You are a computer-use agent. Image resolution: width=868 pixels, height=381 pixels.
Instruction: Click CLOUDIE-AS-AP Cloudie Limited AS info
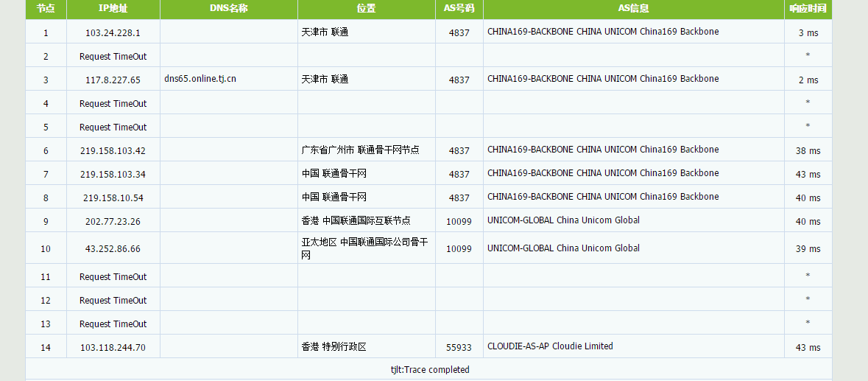(x=550, y=346)
